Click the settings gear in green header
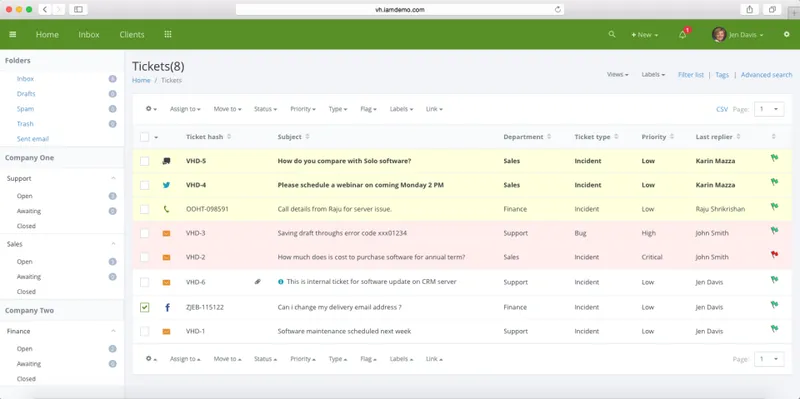The width and height of the screenshot is (800, 399). coord(786,34)
